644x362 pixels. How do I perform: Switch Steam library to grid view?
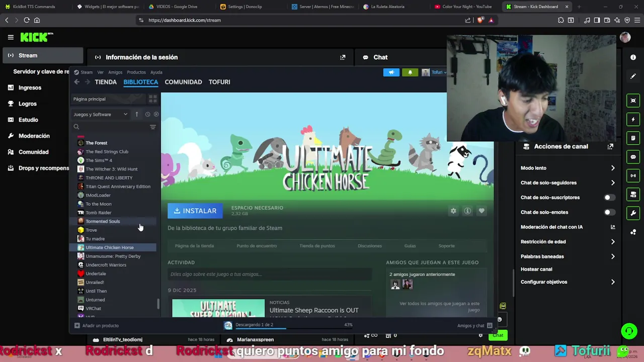pyautogui.click(x=153, y=99)
